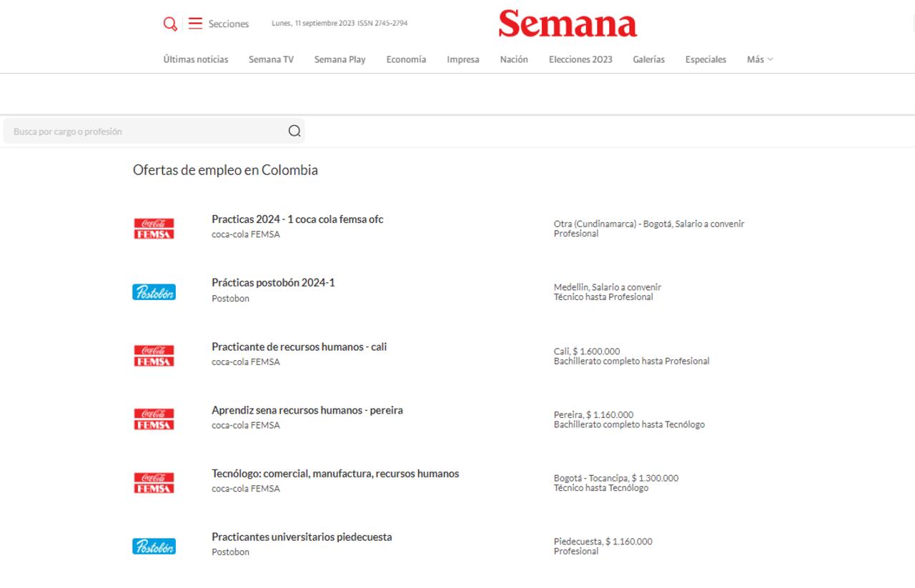Screen dimensions: 915x588
Task: Open Semana TV
Action: pyautogui.click(x=270, y=59)
